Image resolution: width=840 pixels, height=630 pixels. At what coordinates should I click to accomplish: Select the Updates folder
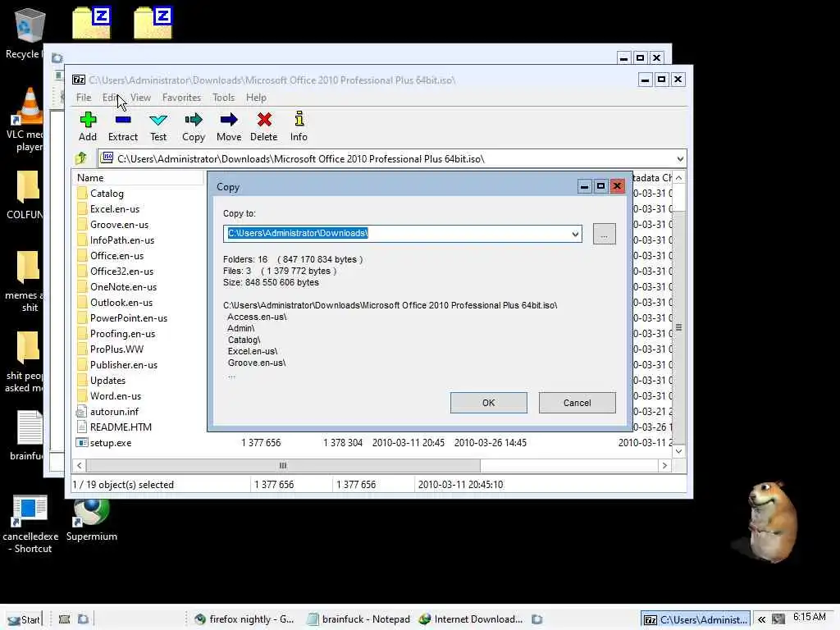pos(107,380)
